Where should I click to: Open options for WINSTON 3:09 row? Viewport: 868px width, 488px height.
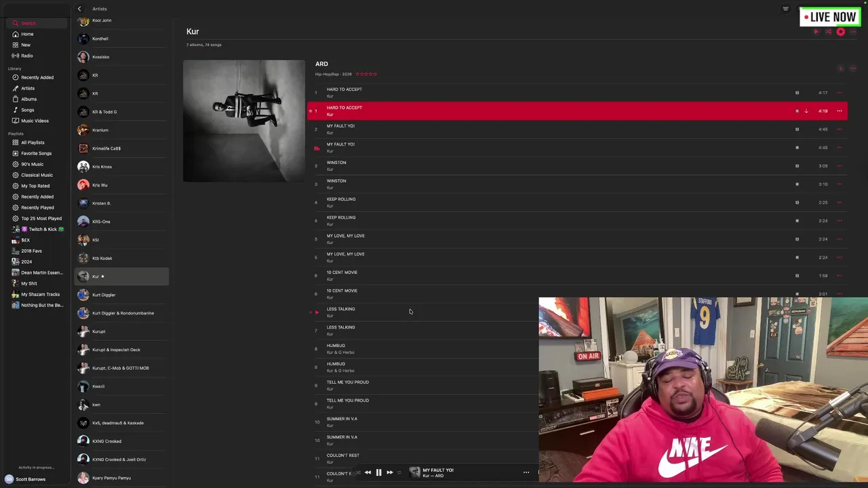pos(840,166)
